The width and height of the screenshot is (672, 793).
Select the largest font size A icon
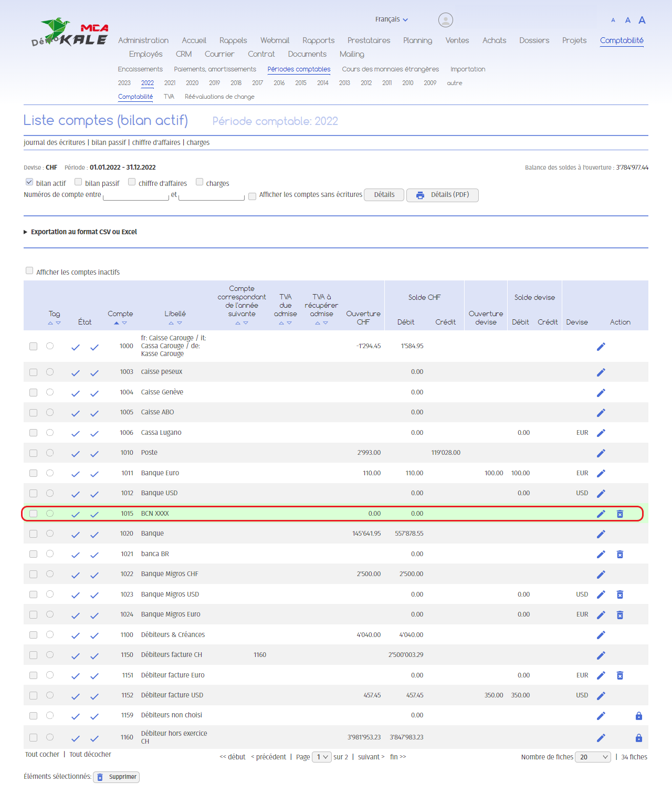642,20
